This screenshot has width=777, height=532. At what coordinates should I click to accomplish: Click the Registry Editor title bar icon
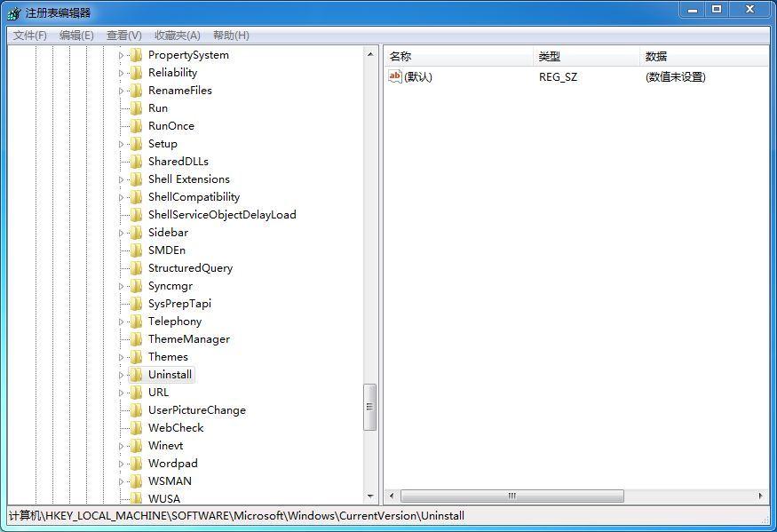[x=14, y=13]
